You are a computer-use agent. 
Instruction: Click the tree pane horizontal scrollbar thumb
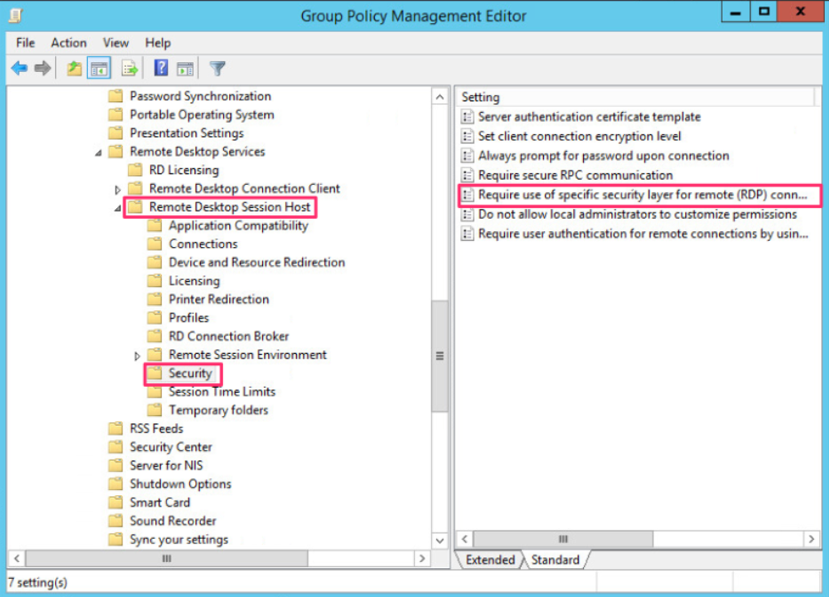(x=167, y=558)
